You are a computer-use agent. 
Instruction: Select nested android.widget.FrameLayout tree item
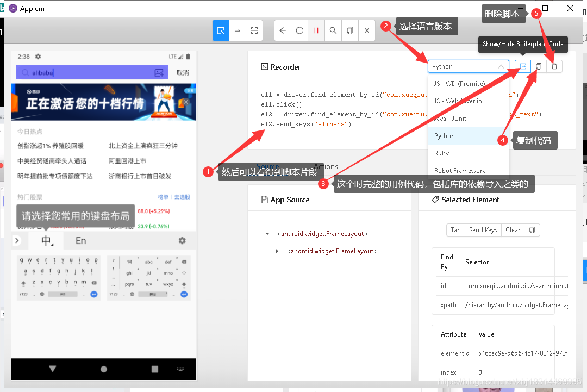tap(332, 251)
